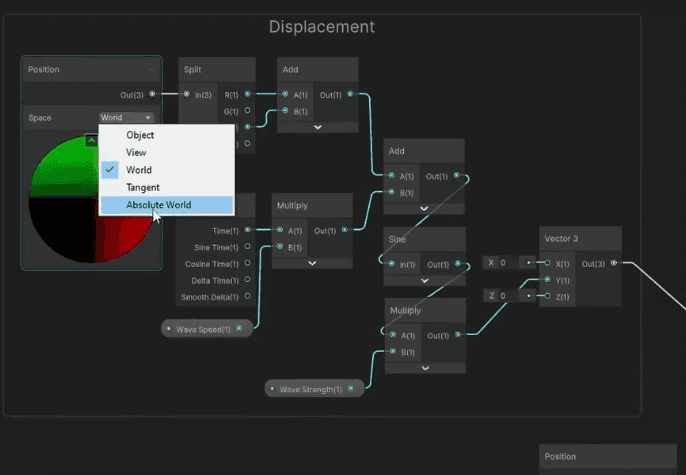Click the Split node G(1) output port
This screenshot has width=686, height=475.
pos(248,110)
